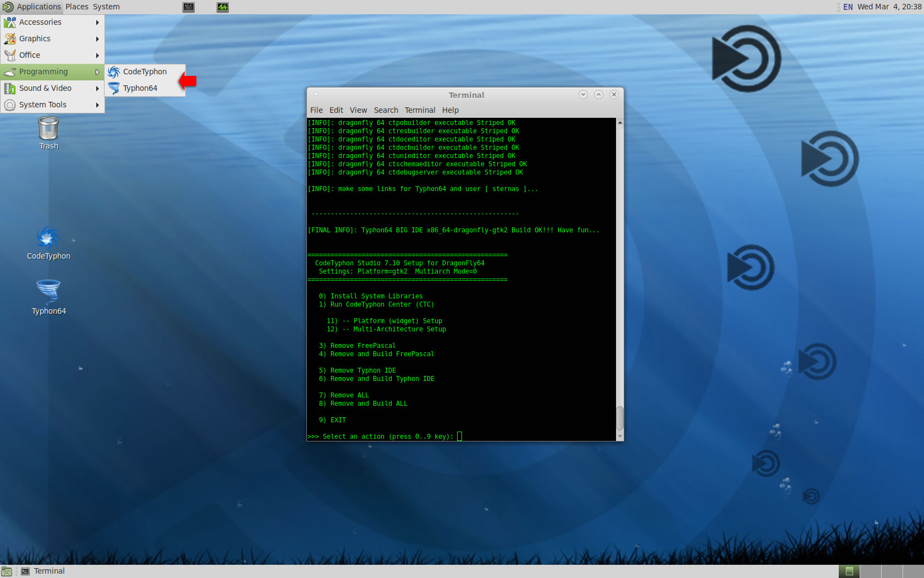Open the Terminal Edit menu
924x578 pixels.
[336, 110]
